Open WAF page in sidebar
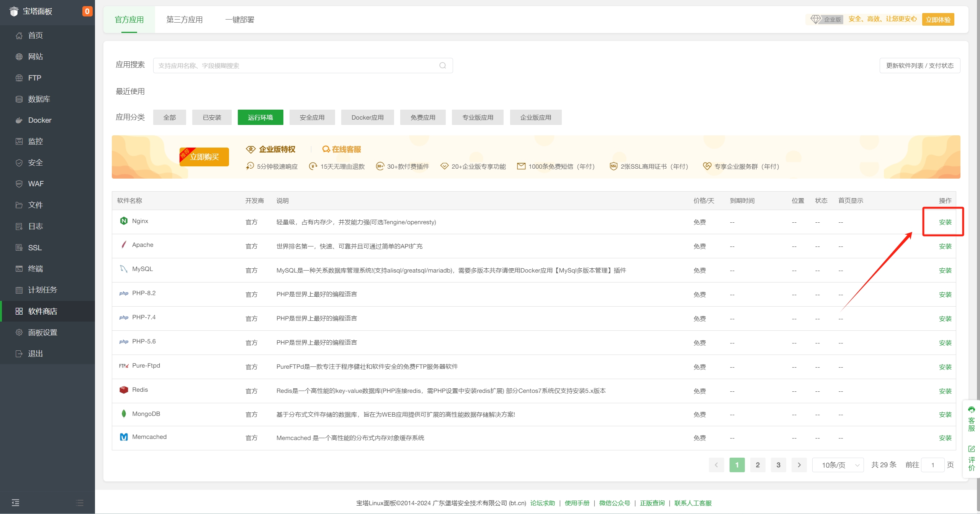980x514 pixels. tap(36, 184)
